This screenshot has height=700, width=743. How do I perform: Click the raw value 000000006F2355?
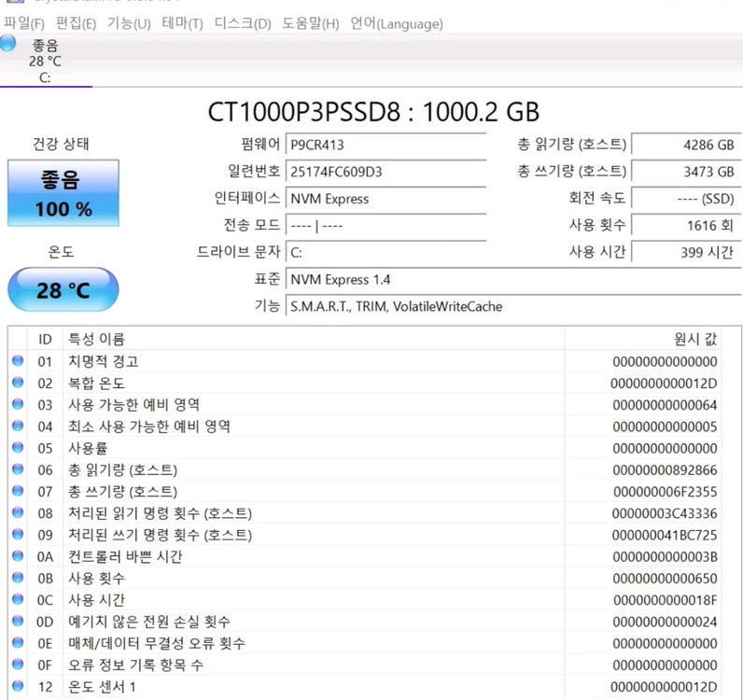point(665,492)
